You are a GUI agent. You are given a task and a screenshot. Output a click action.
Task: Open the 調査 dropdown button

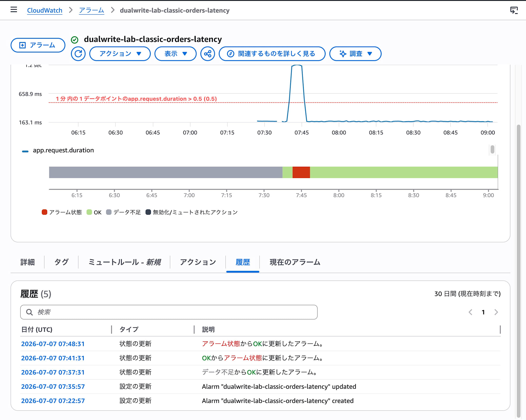[x=355, y=54]
